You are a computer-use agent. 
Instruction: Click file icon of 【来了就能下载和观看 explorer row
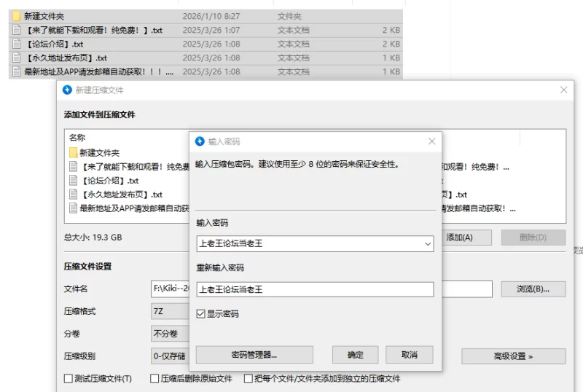click(x=16, y=30)
